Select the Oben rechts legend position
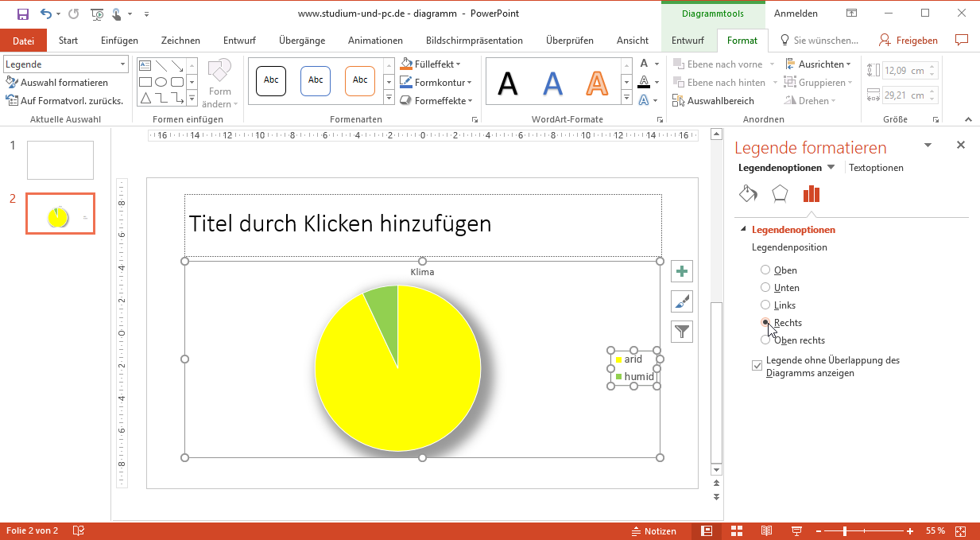This screenshot has height=540, width=980. pos(765,340)
